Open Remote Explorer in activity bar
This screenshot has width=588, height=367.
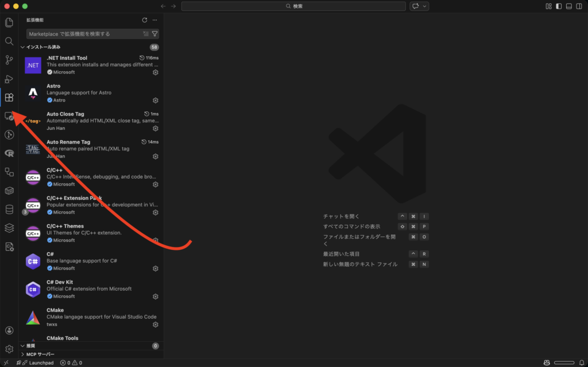9,116
